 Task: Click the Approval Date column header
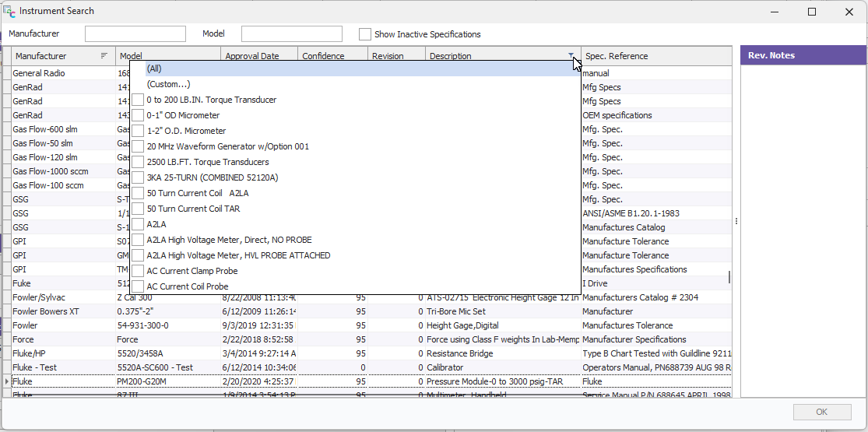click(251, 56)
